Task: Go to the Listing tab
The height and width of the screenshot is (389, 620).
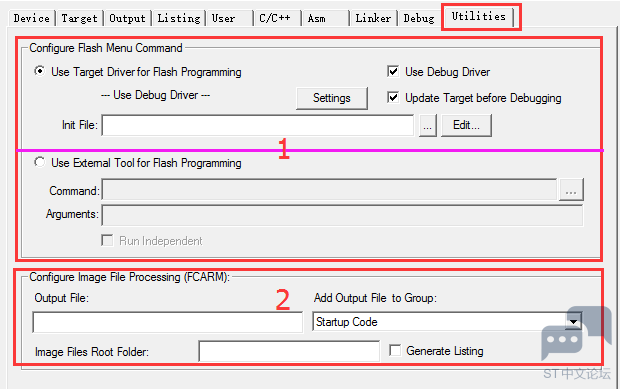Action: (x=179, y=18)
